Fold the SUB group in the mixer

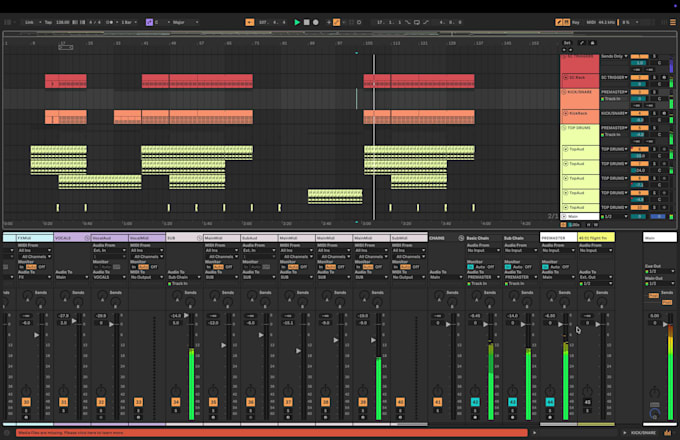pyautogui.click(x=200, y=238)
